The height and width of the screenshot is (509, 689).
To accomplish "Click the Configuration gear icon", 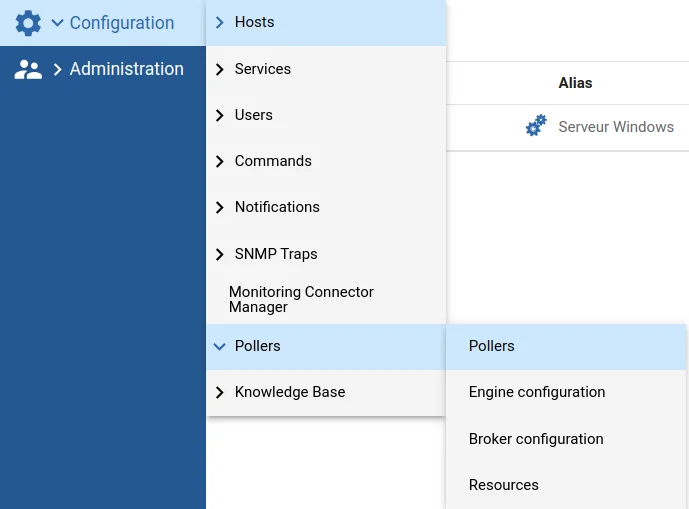I will click(28, 23).
